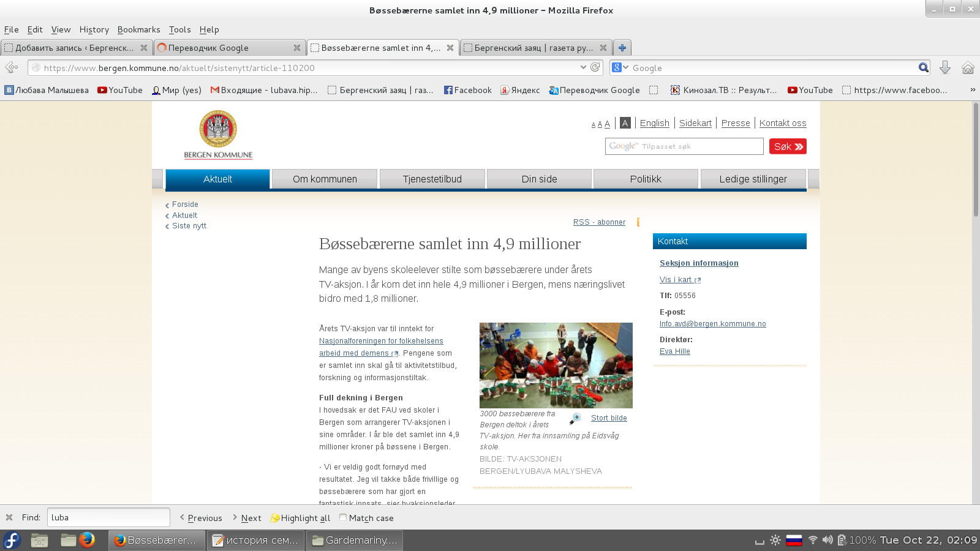Viewport: 980px width, 551px height.
Task: Open the search engine selector dropdown
Action: [620, 68]
